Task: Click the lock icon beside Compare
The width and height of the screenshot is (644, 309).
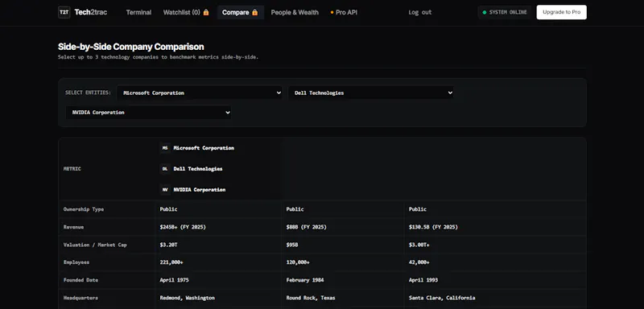Action: (255, 12)
